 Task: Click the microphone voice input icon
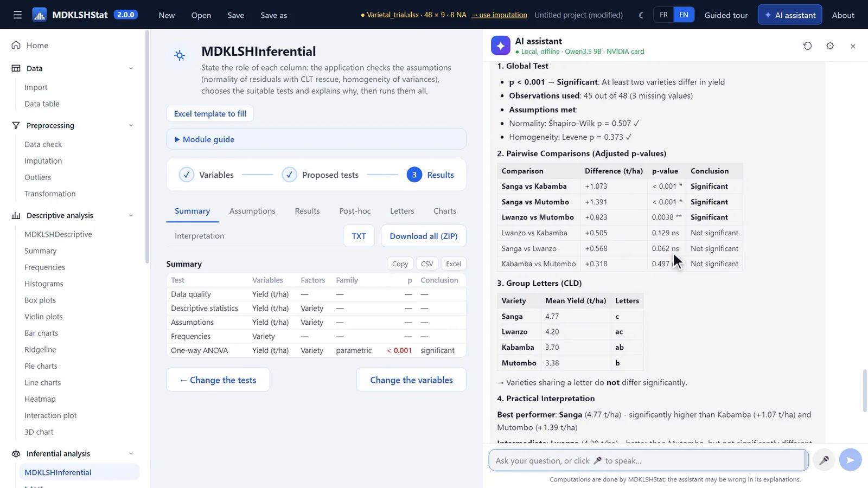coord(824,460)
